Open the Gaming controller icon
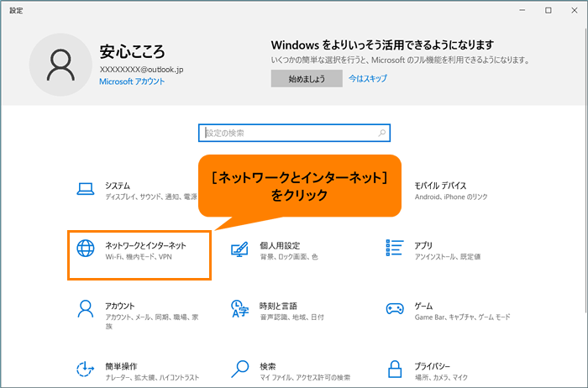The height and width of the screenshot is (388, 588). coord(395,309)
